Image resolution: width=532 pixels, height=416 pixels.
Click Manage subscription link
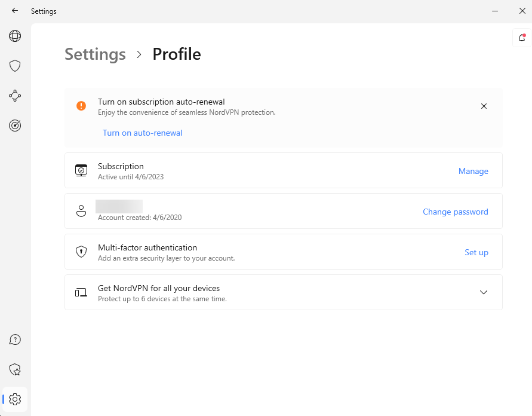[473, 171]
